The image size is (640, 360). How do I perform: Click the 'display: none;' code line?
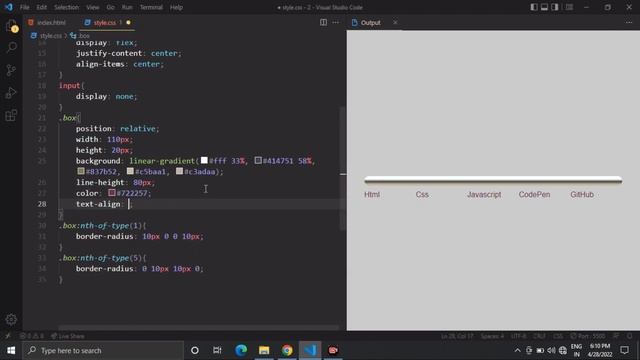[x=107, y=96]
